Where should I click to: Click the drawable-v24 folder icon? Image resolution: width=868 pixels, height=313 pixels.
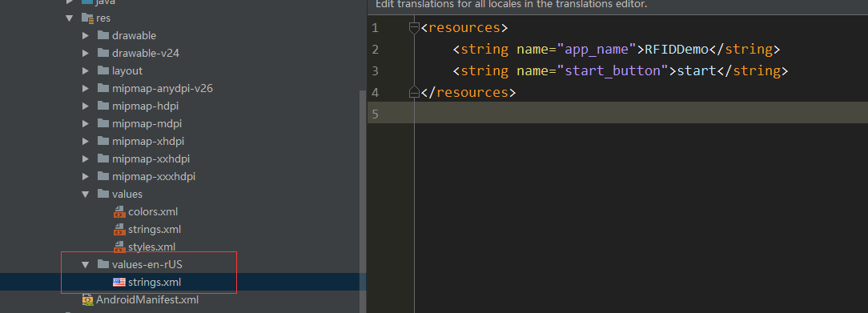tap(103, 53)
